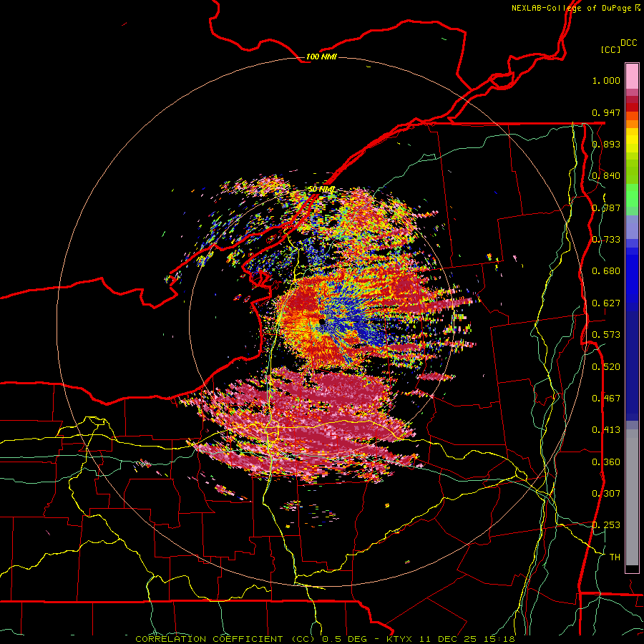
Task: Click the bright green segment of color bar
Action: [x=632, y=195]
